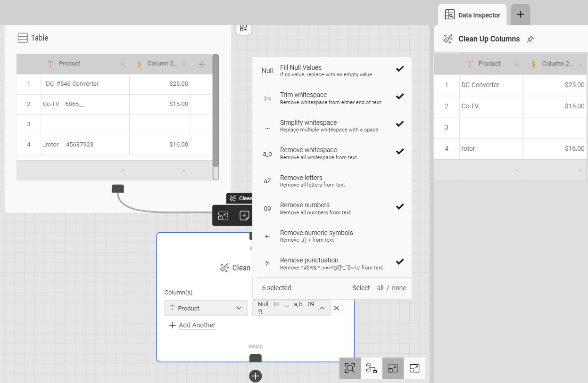588x383 pixels.
Task: Open the auto-layout tool at bottom right
Action: (x=371, y=368)
